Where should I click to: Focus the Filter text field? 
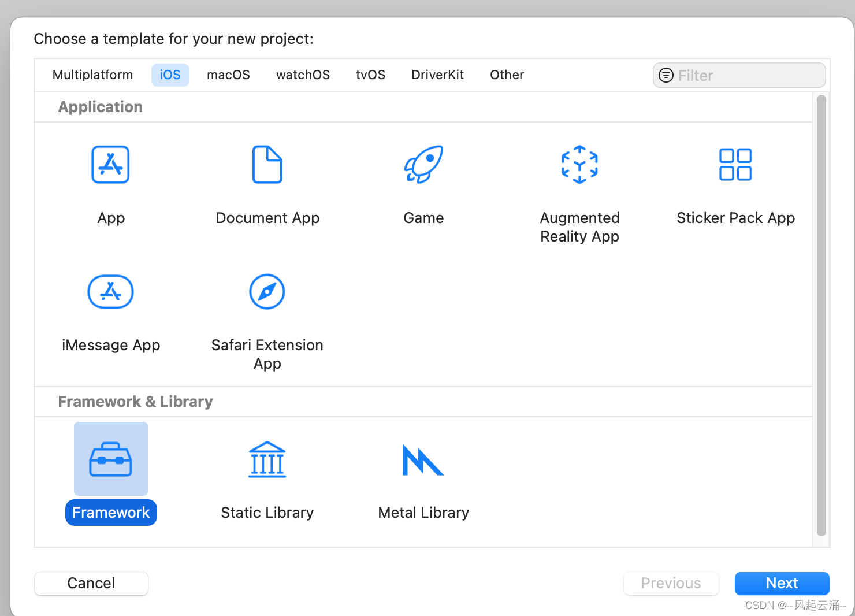739,76
